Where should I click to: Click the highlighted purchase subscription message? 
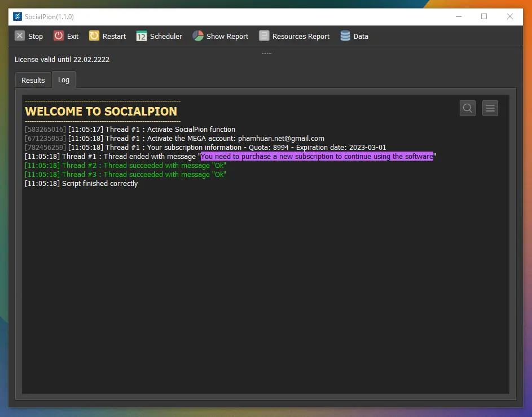click(x=317, y=156)
